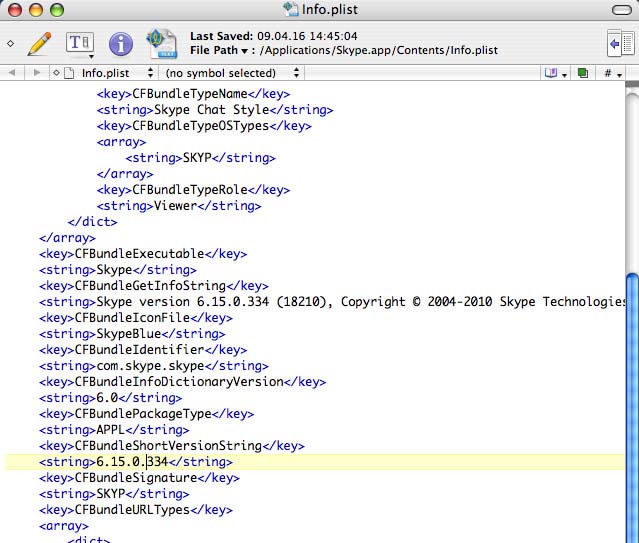
Task: Click the highlighted 6.15.0.334 string line
Action: click(136, 461)
